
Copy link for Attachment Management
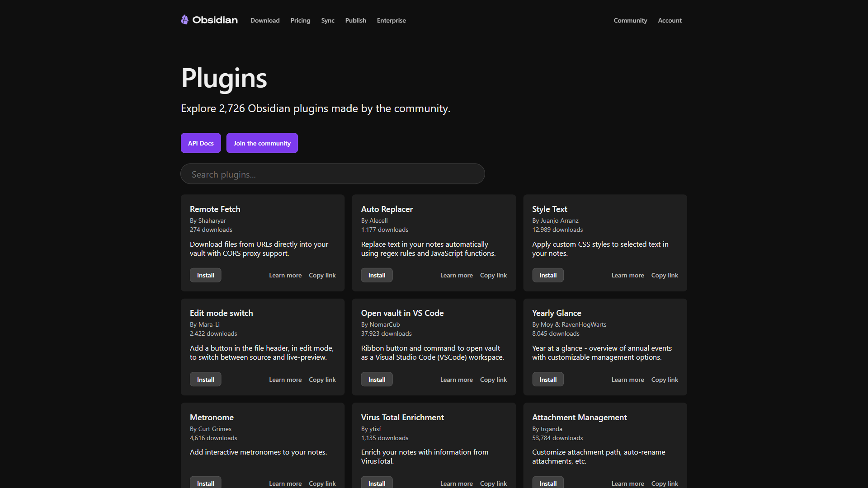click(665, 483)
